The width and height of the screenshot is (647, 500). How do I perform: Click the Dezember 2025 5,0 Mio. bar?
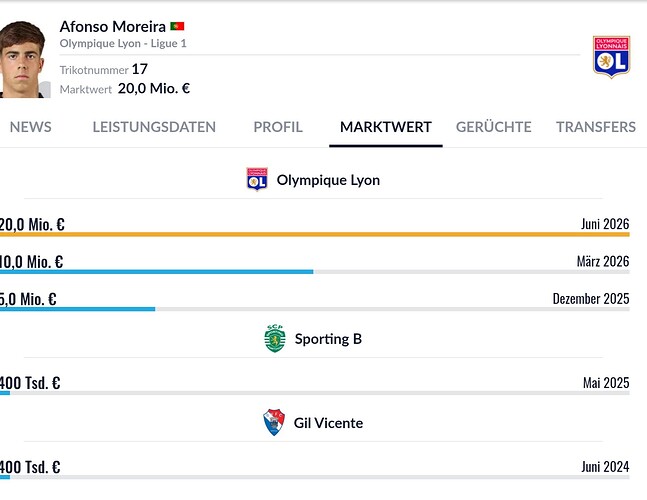tap(78, 309)
